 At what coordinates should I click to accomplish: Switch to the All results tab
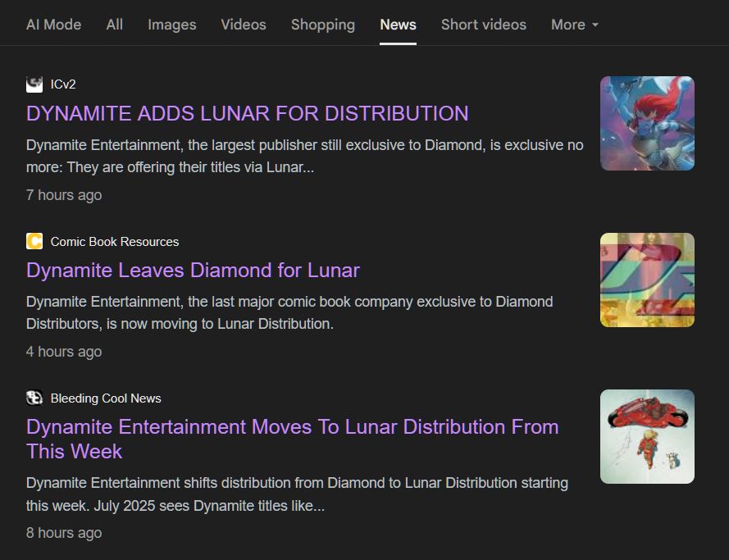(x=114, y=24)
